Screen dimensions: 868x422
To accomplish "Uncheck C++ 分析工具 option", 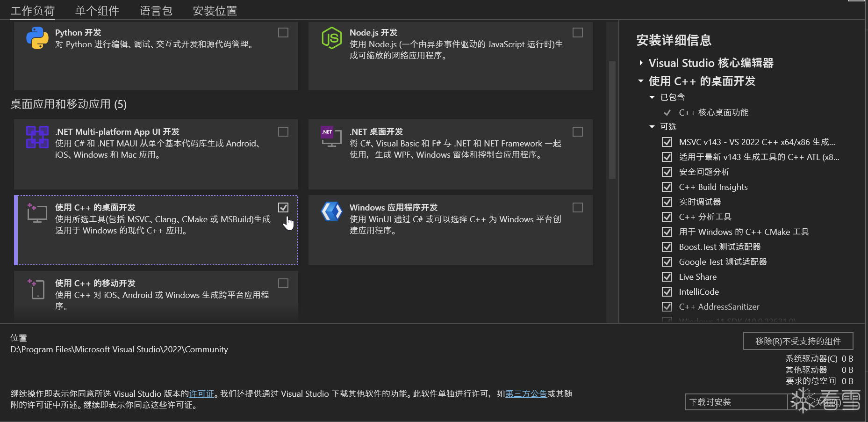I will pos(667,217).
